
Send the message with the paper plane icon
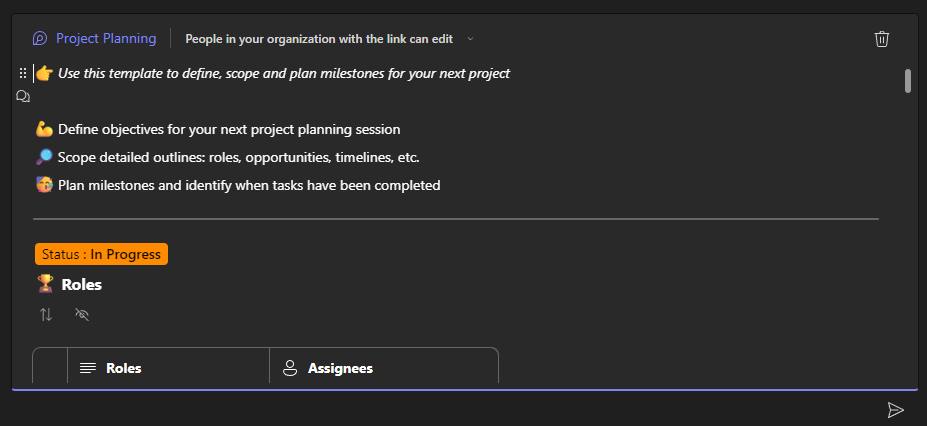(x=896, y=409)
